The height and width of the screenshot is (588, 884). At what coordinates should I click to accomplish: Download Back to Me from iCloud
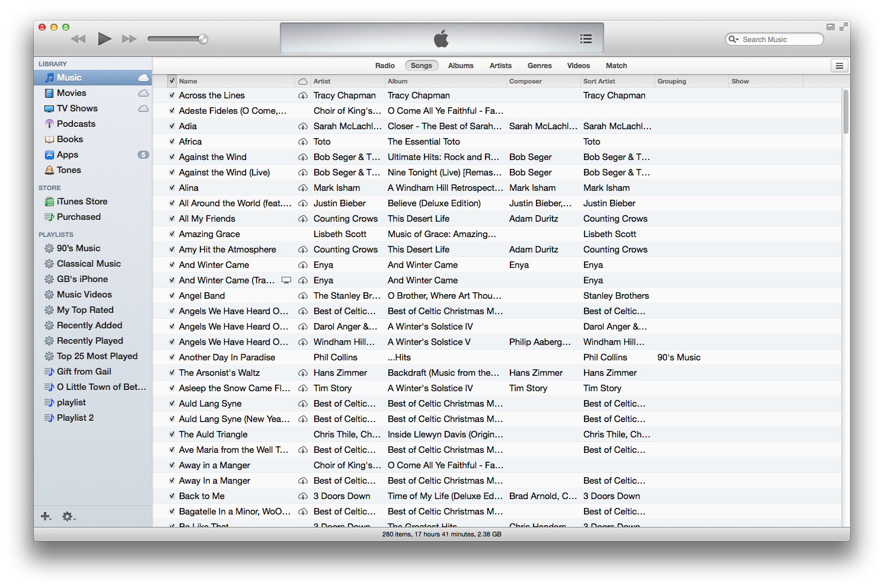[x=303, y=496]
